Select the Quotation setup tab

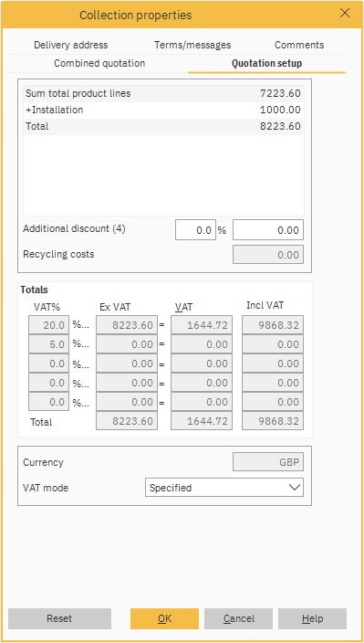267,64
